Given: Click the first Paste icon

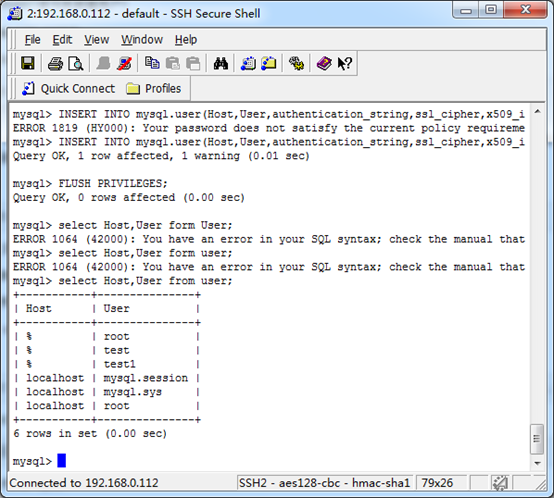Looking at the screenshot, I should click(172, 64).
